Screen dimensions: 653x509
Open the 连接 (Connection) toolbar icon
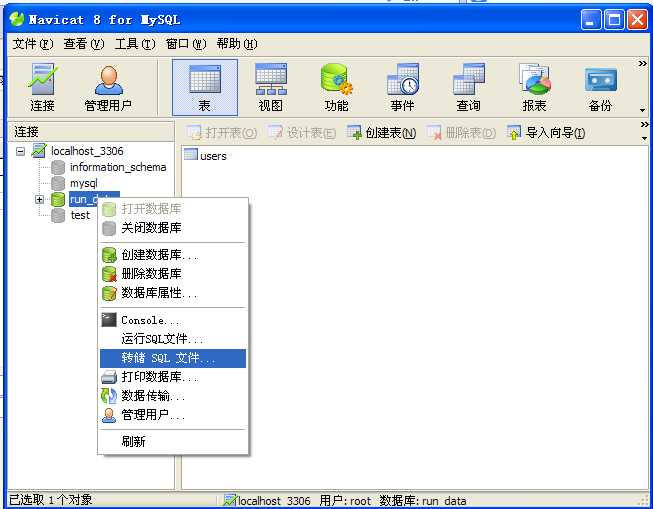(x=42, y=87)
